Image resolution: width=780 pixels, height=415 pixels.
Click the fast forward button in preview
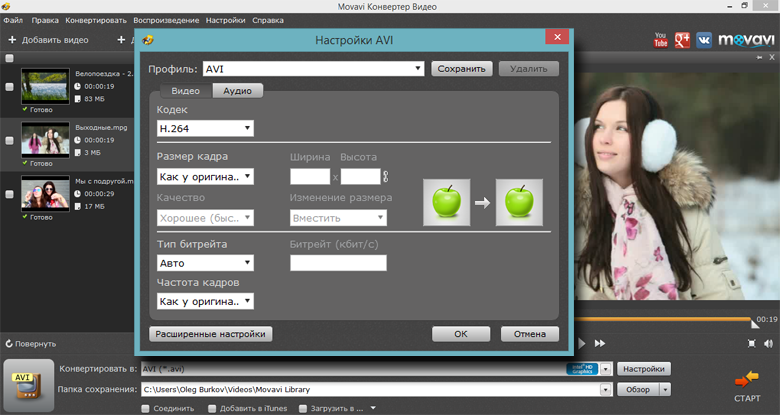click(600, 343)
